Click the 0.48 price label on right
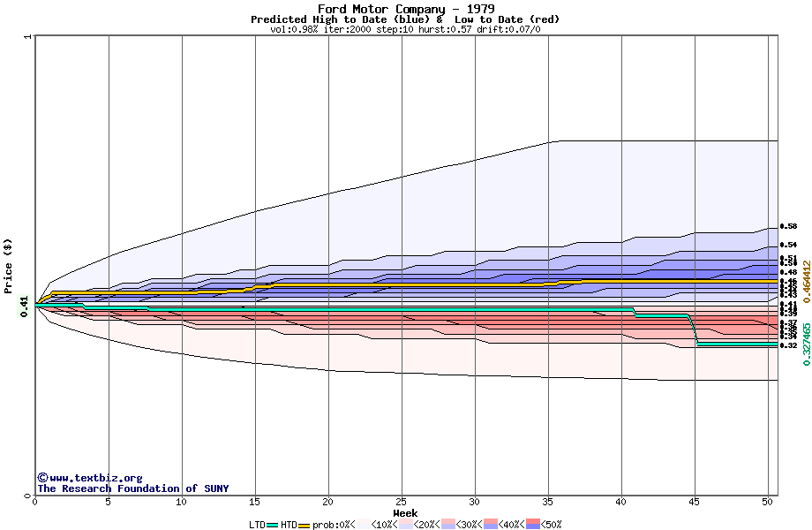This screenshot has height=530, width=812. (788, 272)
